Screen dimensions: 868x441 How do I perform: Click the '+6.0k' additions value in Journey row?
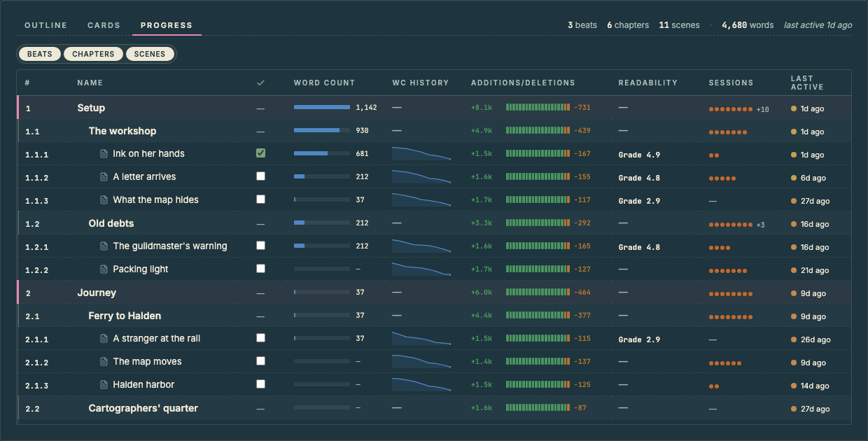[482, 293]
